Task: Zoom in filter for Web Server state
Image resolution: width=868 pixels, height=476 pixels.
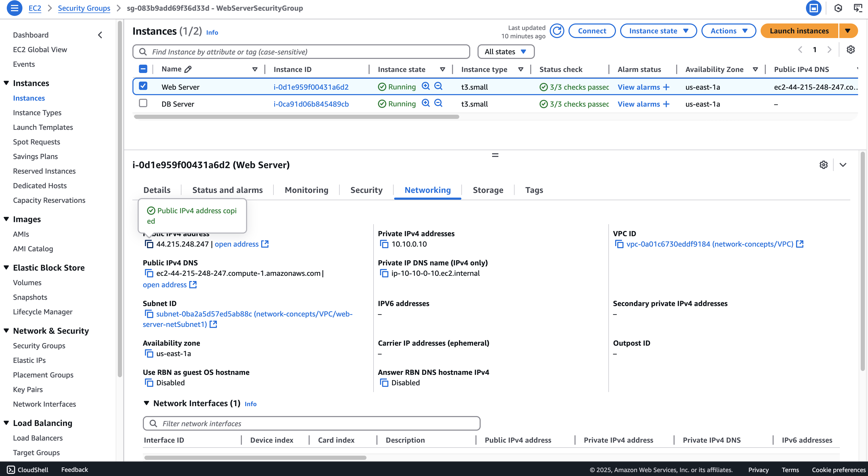Action: 426,86
